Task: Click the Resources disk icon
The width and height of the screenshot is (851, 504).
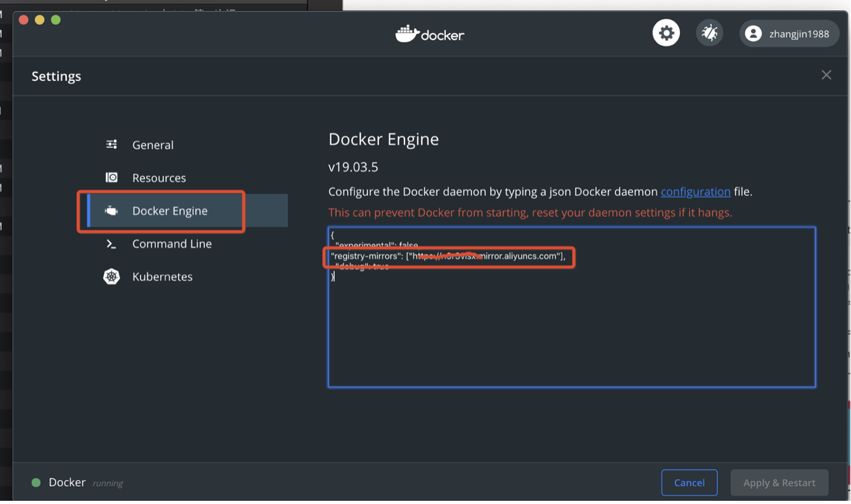Action: click(112, 177)
